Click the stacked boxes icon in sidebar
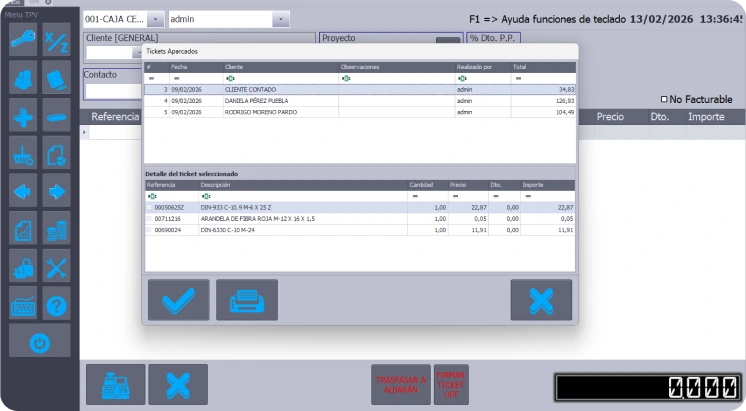This screenshot has height=411, width=746. pos(23,77)
